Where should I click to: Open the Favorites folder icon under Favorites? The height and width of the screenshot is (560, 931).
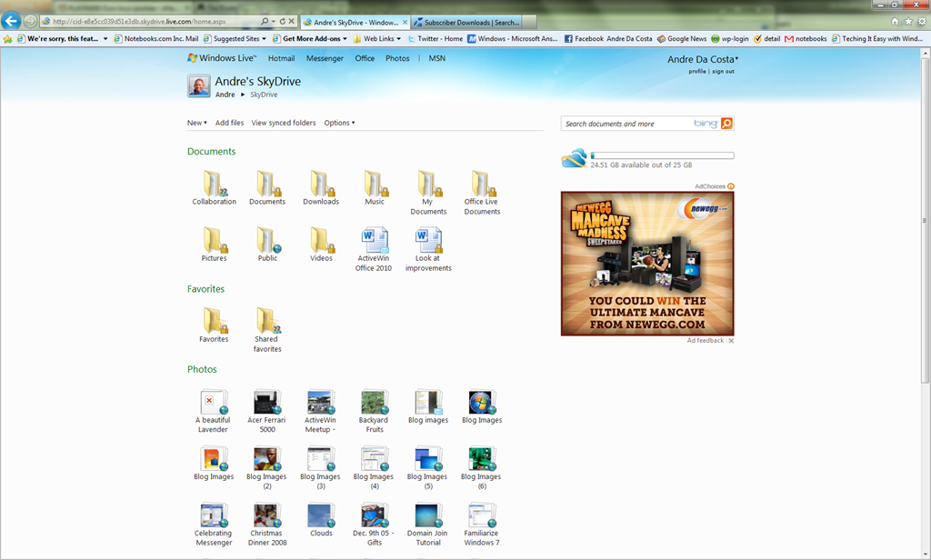(x=214, y=325)
